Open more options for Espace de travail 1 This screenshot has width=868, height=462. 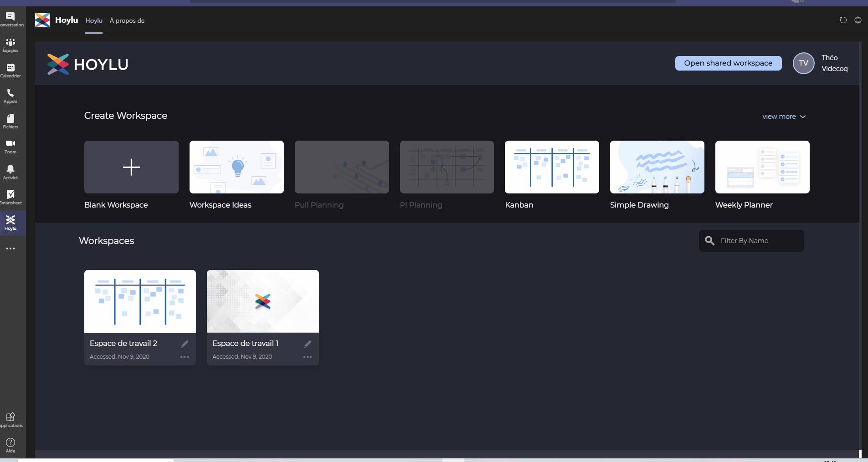coord(308,357)
